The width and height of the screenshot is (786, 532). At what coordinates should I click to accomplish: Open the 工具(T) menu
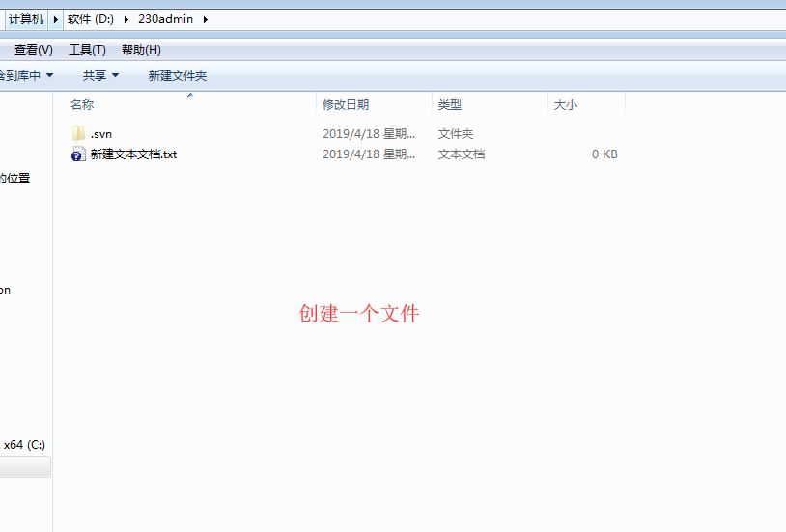pyautogui.click(x=87, y=50)
